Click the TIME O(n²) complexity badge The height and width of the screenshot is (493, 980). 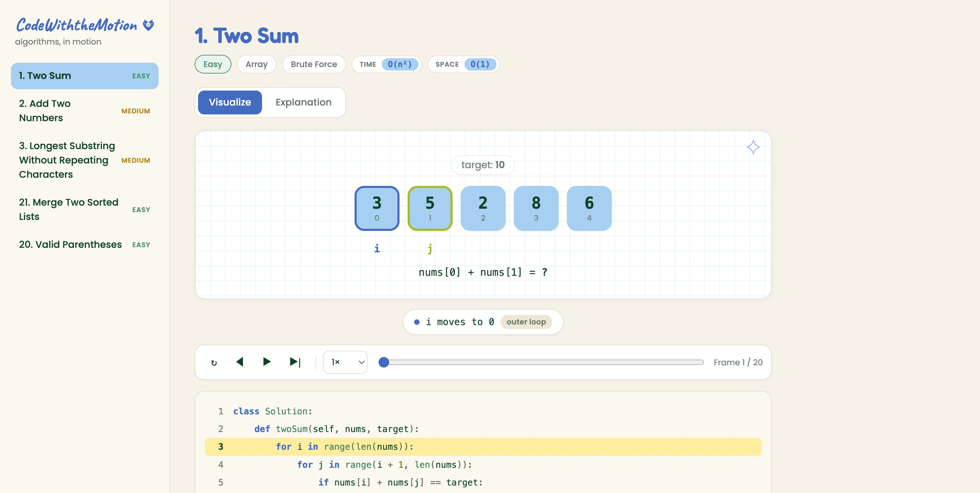(x=387, y=64)
